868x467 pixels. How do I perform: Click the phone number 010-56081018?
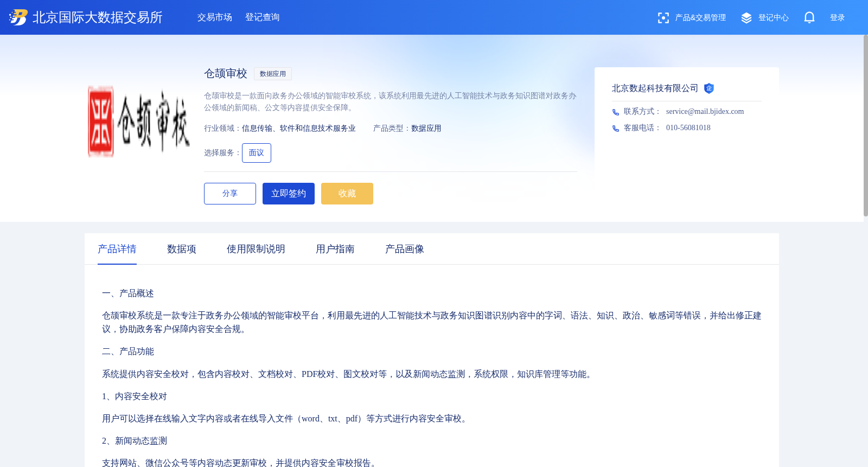pyautogui.click(x=688, y=128)
